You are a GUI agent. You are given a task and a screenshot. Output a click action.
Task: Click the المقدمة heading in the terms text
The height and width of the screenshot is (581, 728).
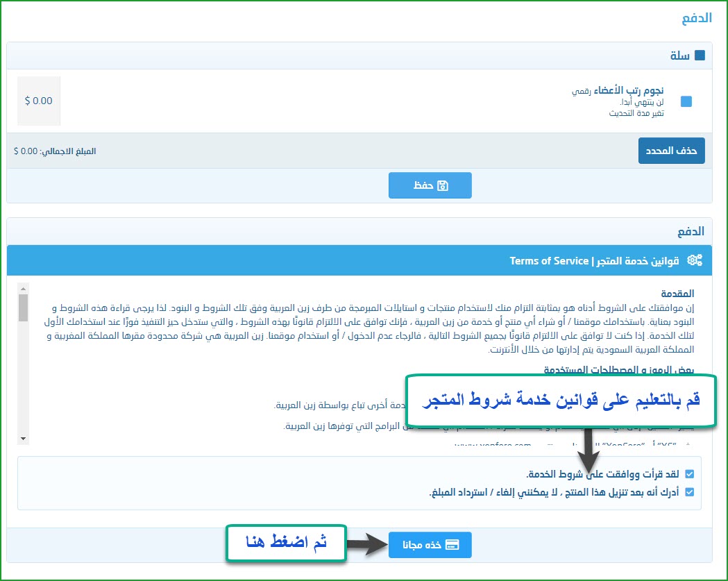677,294
